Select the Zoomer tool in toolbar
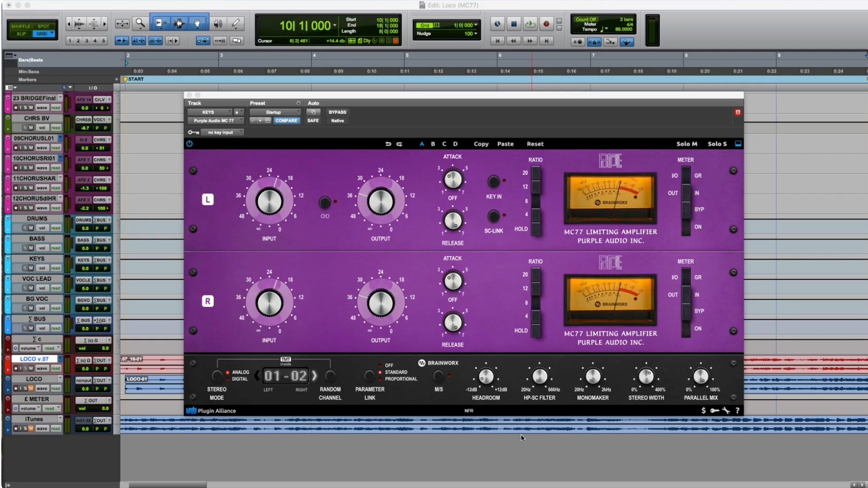868x488 pixels. [x=140, y=23]
